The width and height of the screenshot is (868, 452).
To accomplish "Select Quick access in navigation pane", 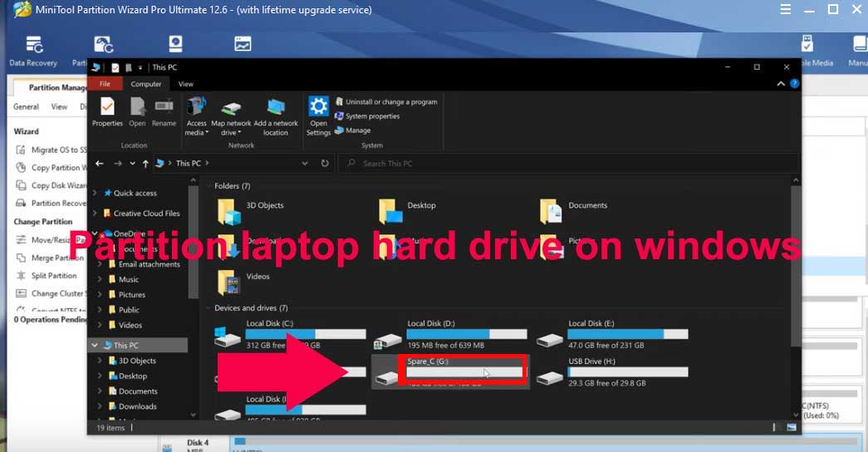I will tap(130, 193).
